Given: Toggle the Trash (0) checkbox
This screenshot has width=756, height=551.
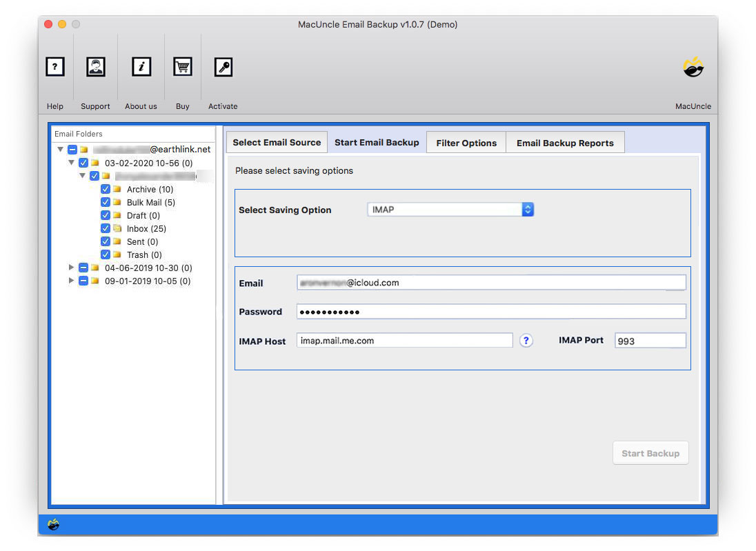Looking at the screenshot, I should point(105,254).
